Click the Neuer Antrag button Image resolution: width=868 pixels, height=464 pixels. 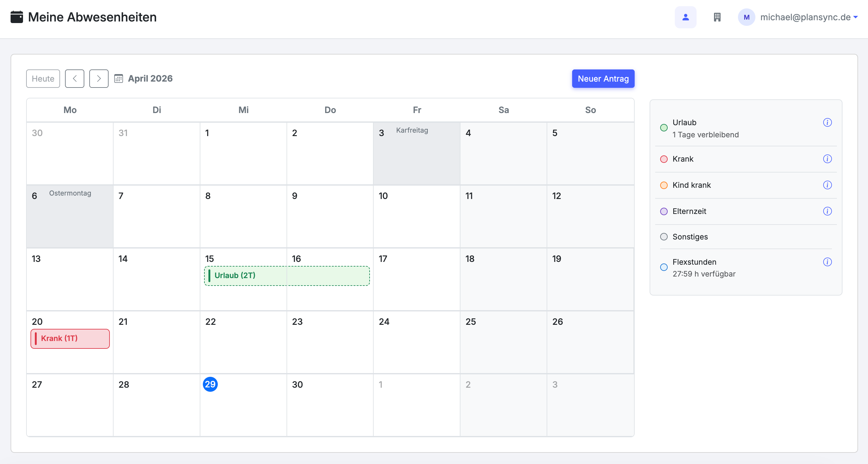(x=603, y=78)
